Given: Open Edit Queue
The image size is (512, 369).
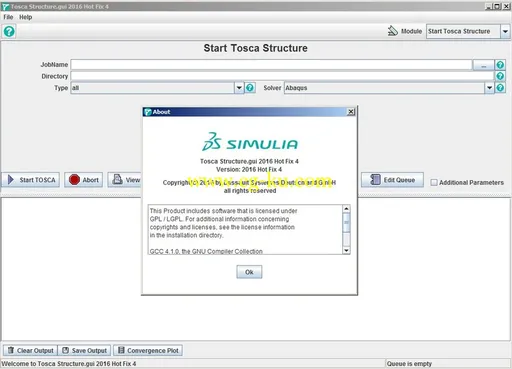Looking at the screenshot, I should point(392,180).
